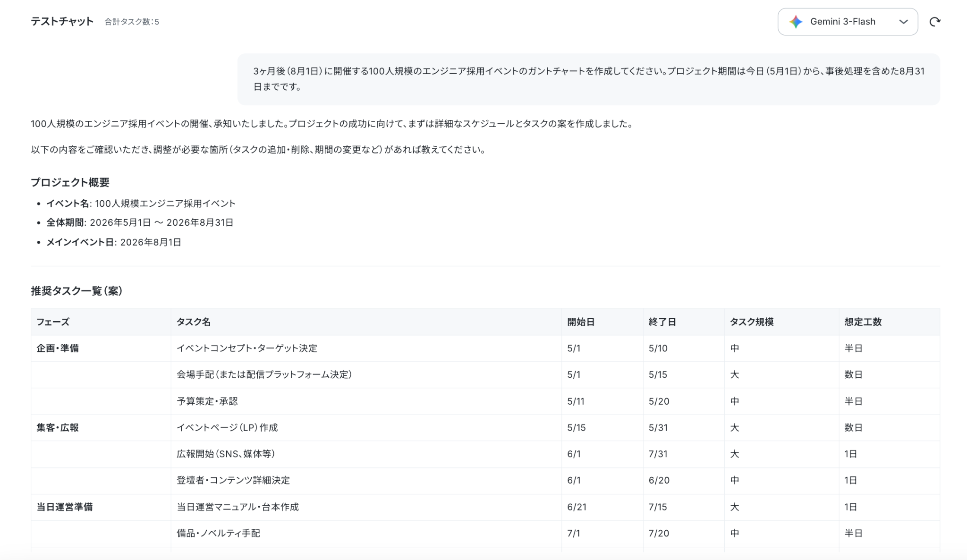Click the task "備品・ノベルティ手配"
This screenshot has width=967, height=560.
219,534
